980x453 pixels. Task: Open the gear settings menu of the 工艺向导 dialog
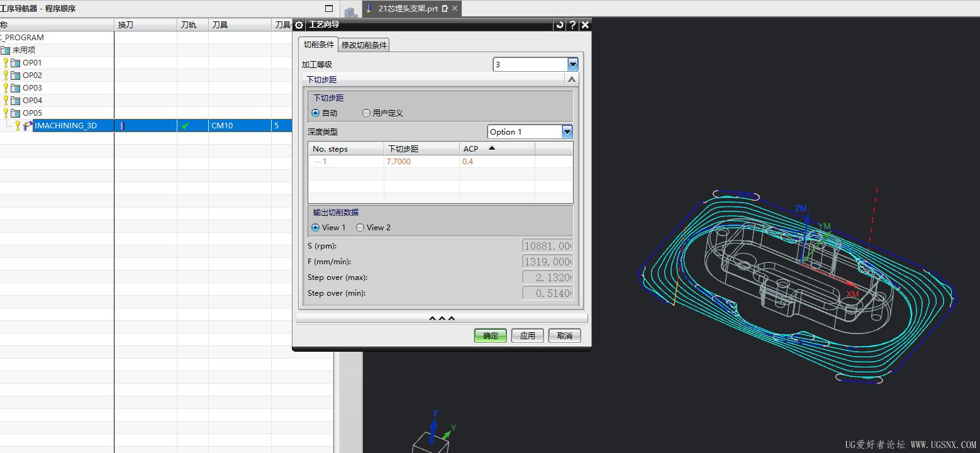[299, 25]
